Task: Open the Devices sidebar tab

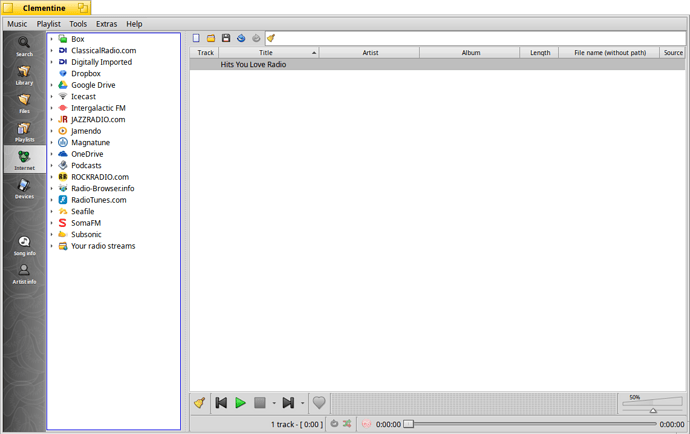Action: coord(24,188)
